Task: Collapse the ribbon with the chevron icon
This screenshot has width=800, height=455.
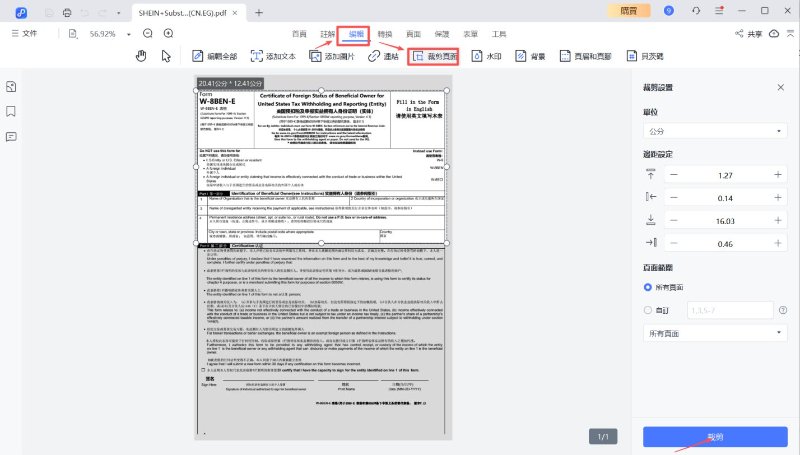Action: click(790, 34)
